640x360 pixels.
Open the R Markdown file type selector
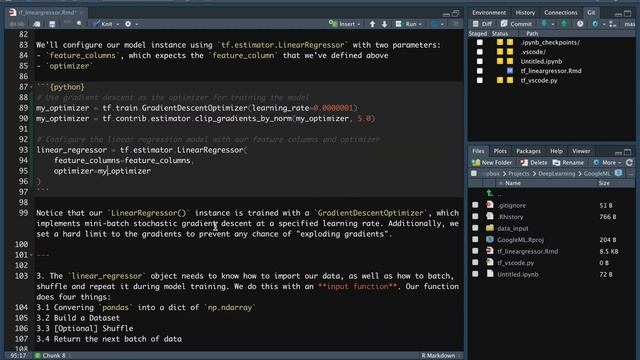tap(441, 356)
